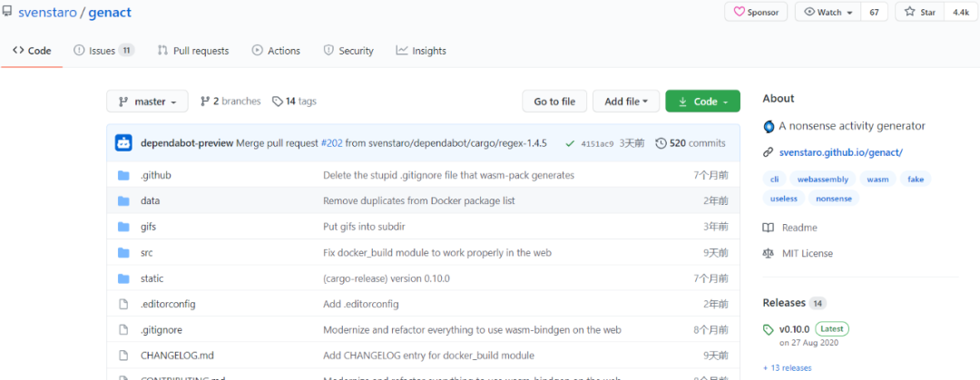Switch to the Issues tab

pyautogui.click(x=103, y=51)
